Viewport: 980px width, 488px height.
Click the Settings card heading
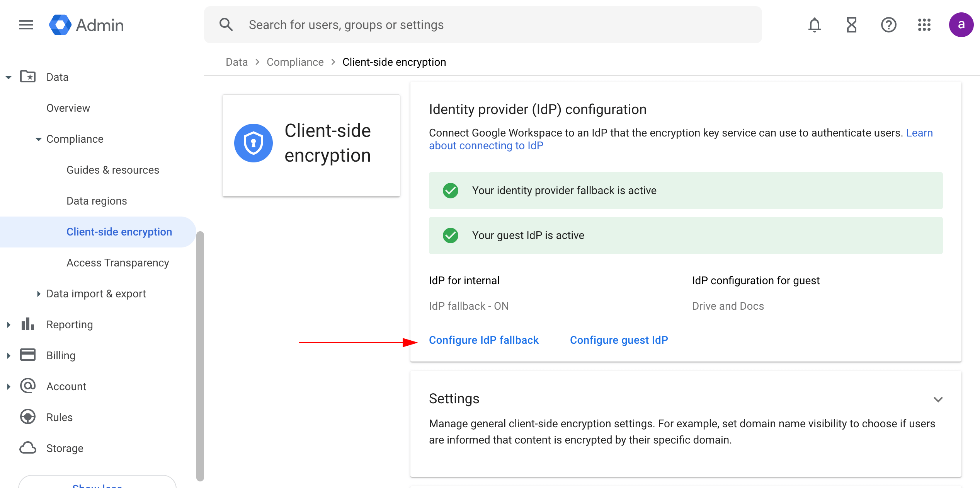coord(454,399)
